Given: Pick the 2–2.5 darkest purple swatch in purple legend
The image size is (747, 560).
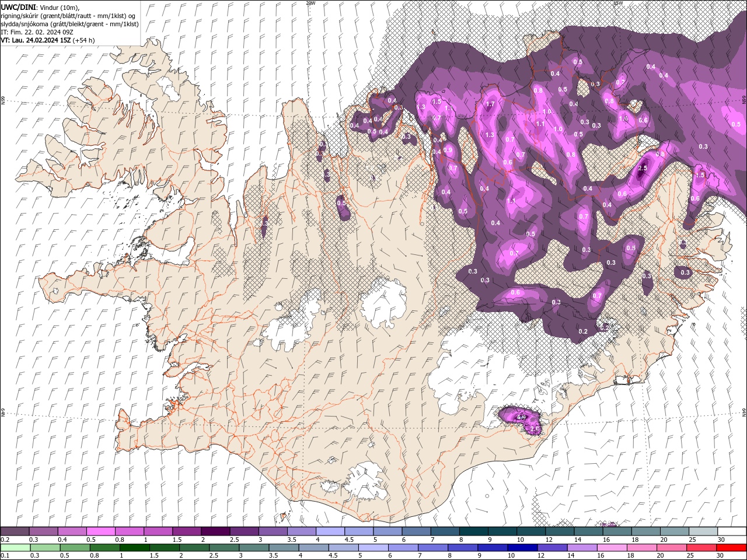Looking at the screenshot, I should [x=215, y=531].
